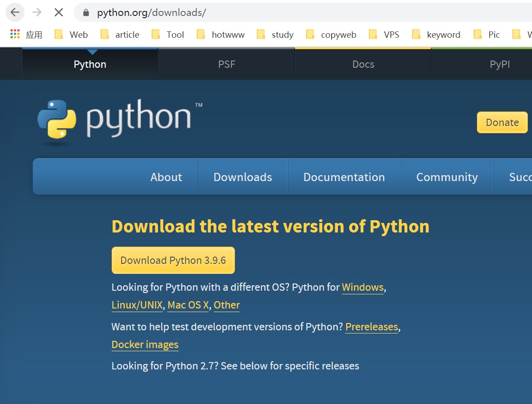
Task: Click the heading 'Download the latest version of Python'
Action: coord(271,226)
